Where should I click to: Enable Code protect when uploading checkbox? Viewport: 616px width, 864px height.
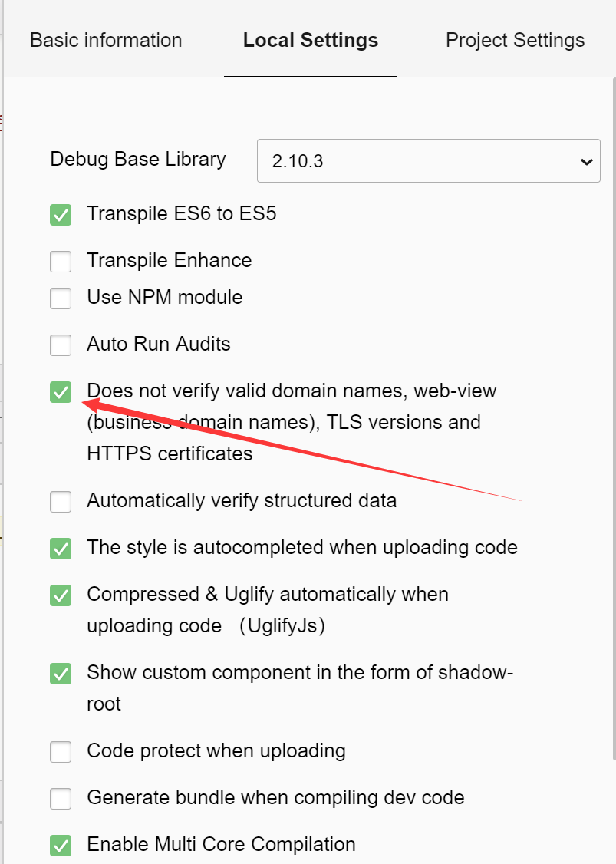click(61, 752)
